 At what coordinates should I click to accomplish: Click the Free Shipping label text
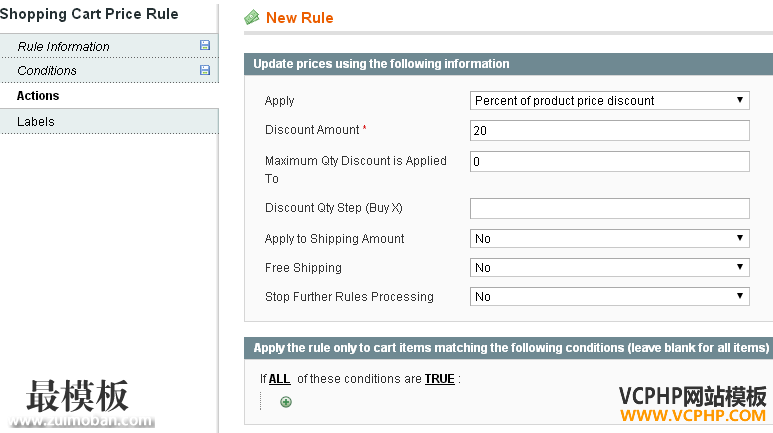[x=303, y=268]
